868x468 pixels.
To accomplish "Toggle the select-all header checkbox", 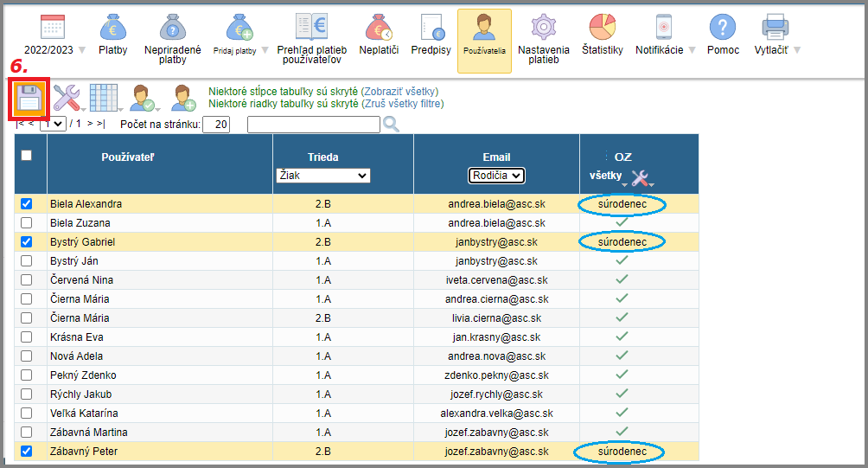I will click(x=27, y=156).
